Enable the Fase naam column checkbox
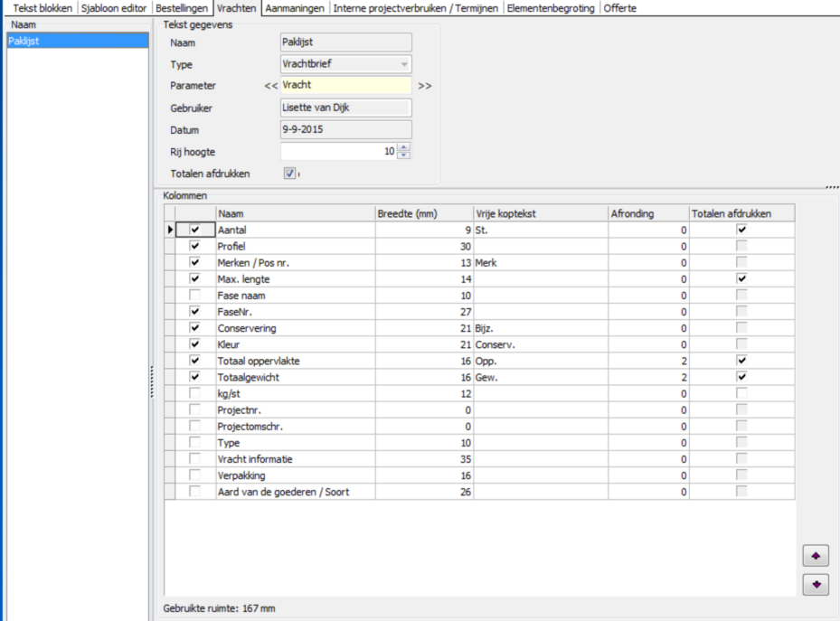Viewport: 840px width, 621px height. [194, 295]
